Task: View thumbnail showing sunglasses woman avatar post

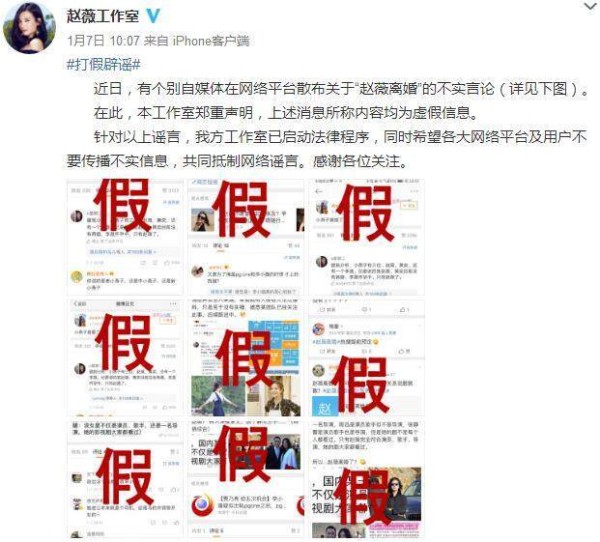Action: coord(246,237)
